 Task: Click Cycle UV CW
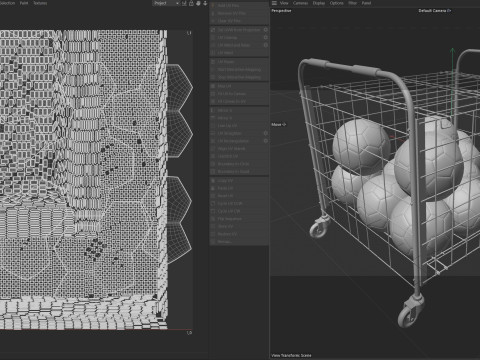(x=239, y=211)
